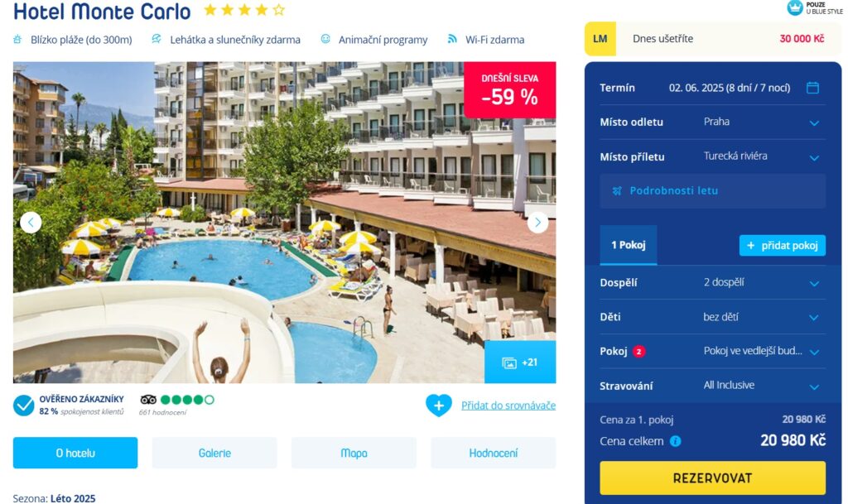
Task: Click the verified customers checkmark badge
Action: (x=24, y=406)
